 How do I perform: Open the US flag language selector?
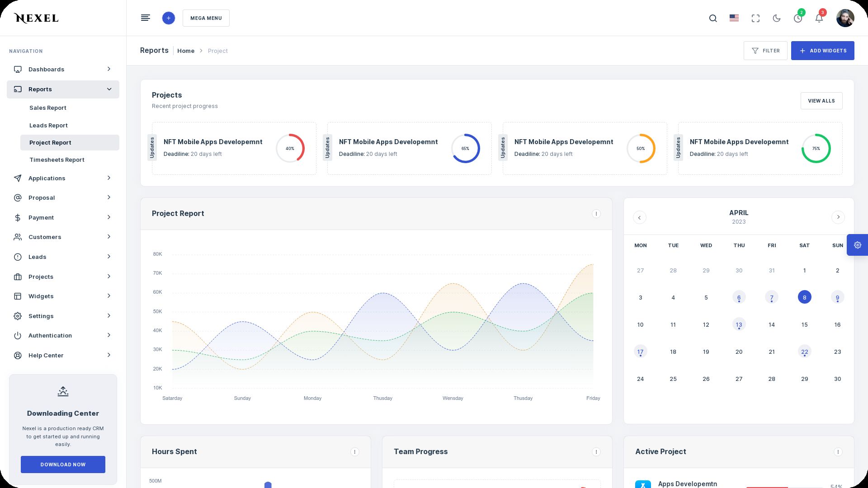pos(734,18)
